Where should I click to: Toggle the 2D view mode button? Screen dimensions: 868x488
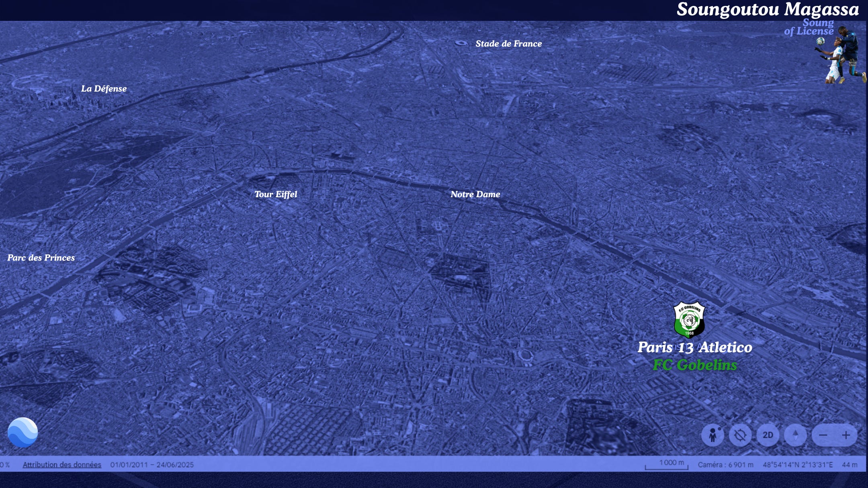coord(768,435)
